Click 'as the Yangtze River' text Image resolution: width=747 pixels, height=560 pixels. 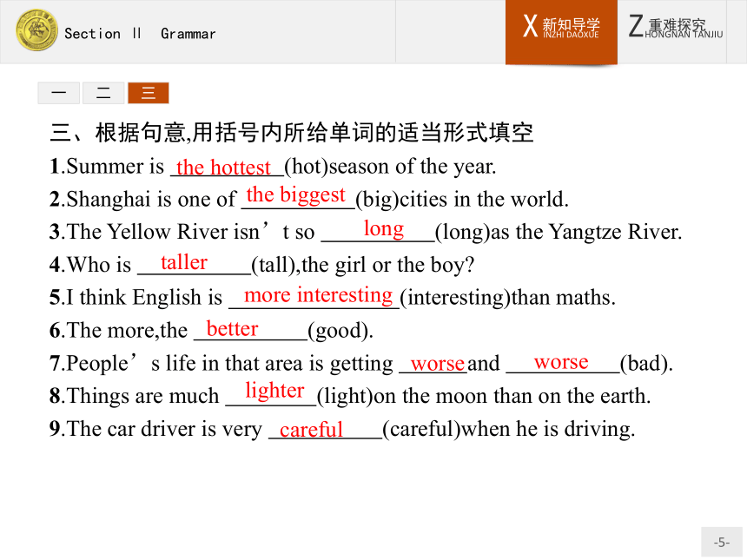[586, 233]
